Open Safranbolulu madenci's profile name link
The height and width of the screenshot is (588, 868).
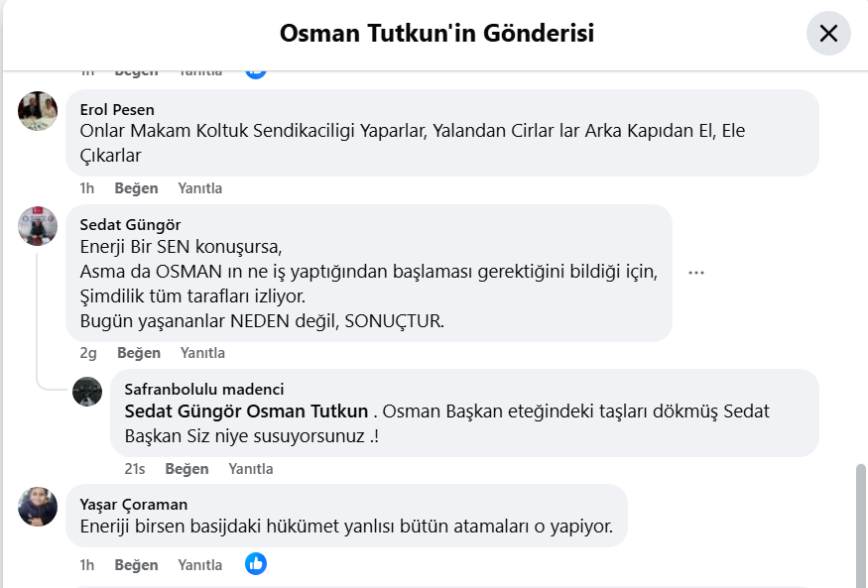tap(204, 390)
